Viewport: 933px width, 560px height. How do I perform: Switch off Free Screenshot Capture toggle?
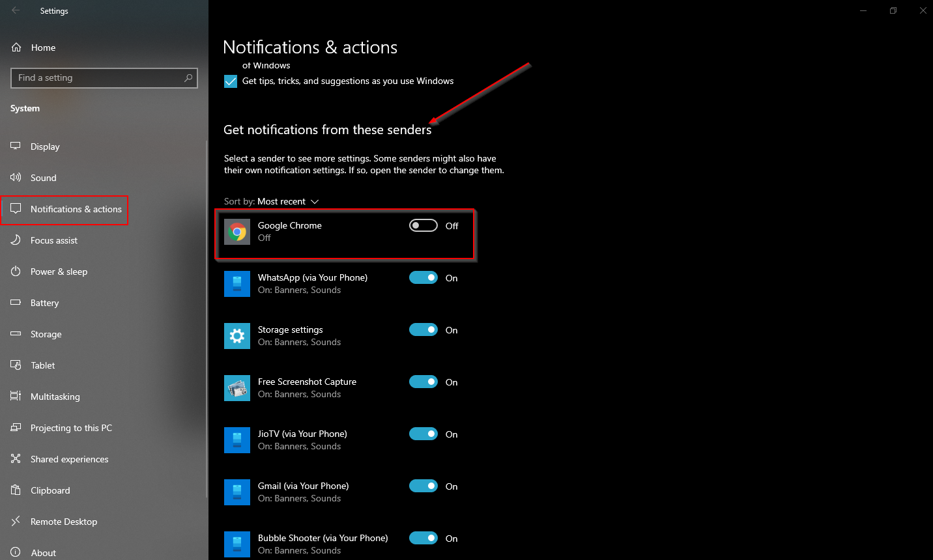tap(423, 382)
